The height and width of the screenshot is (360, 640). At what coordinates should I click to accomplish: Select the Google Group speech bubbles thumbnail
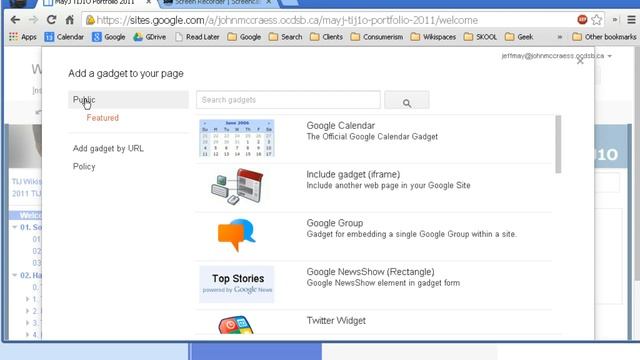pyautogui.click(x=236, y=235)
